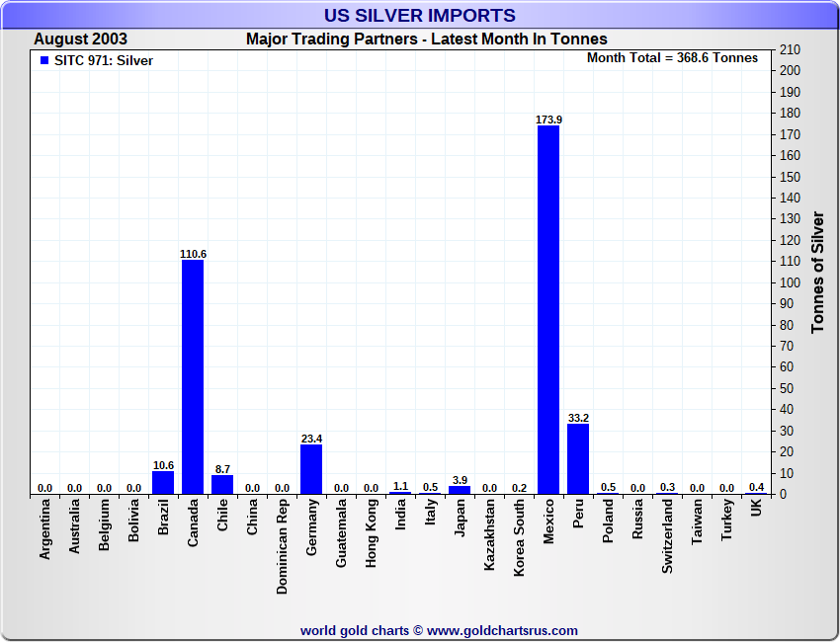The height and width of the screenshot is (642, 840).
Task: Click the 'SITC 971: Silver' legend label
Action: [x=104, y=60]
